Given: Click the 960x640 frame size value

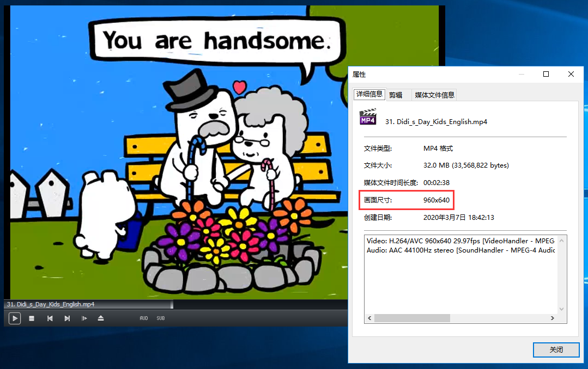Looking at the screenshot, I should [x=437, y=200].
